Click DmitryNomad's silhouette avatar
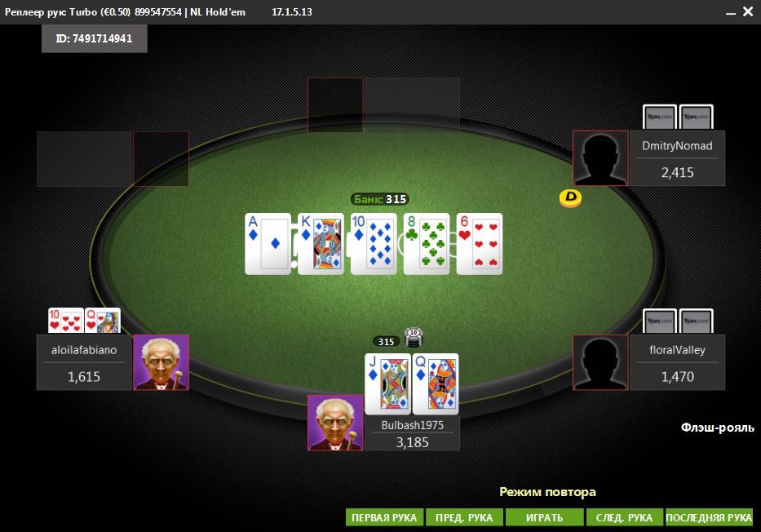The image size is (761, 532). (601, 158)
